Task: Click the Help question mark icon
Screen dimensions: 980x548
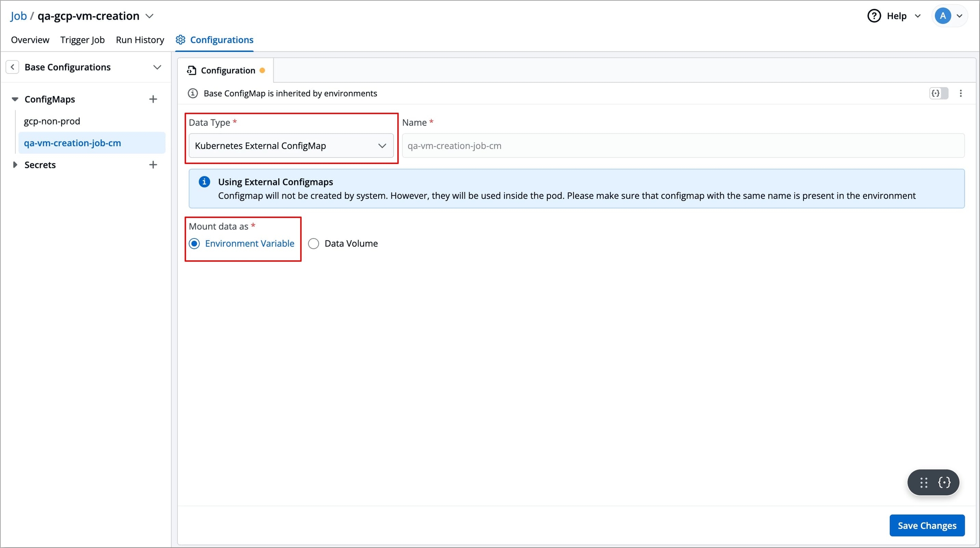Action: click(874, 16)
